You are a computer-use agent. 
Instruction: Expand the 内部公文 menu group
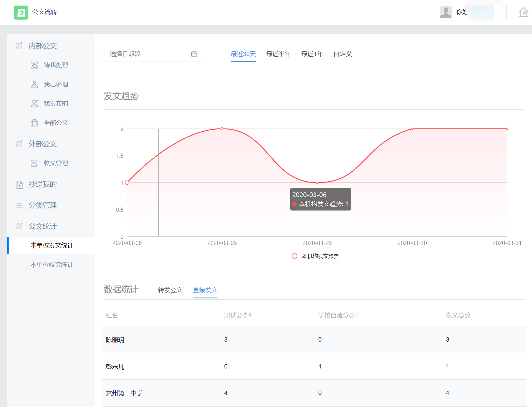pos(43,46)
